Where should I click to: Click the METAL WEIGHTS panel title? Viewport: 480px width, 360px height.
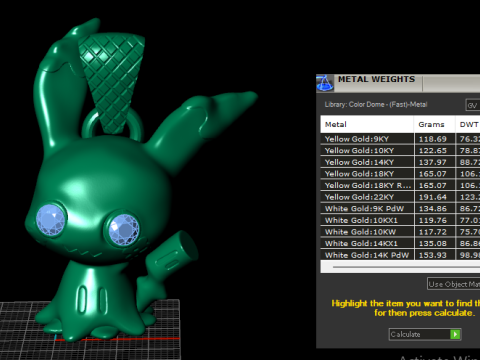[x=376, y=79]
